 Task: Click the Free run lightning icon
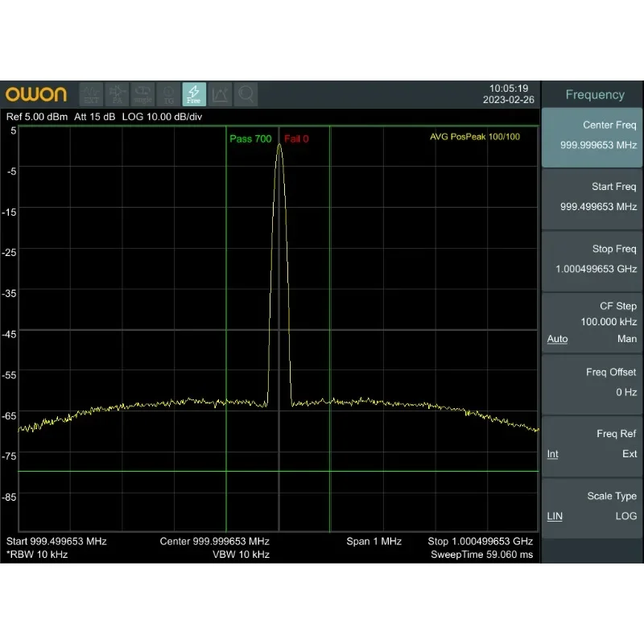click(x=194, y=95)
